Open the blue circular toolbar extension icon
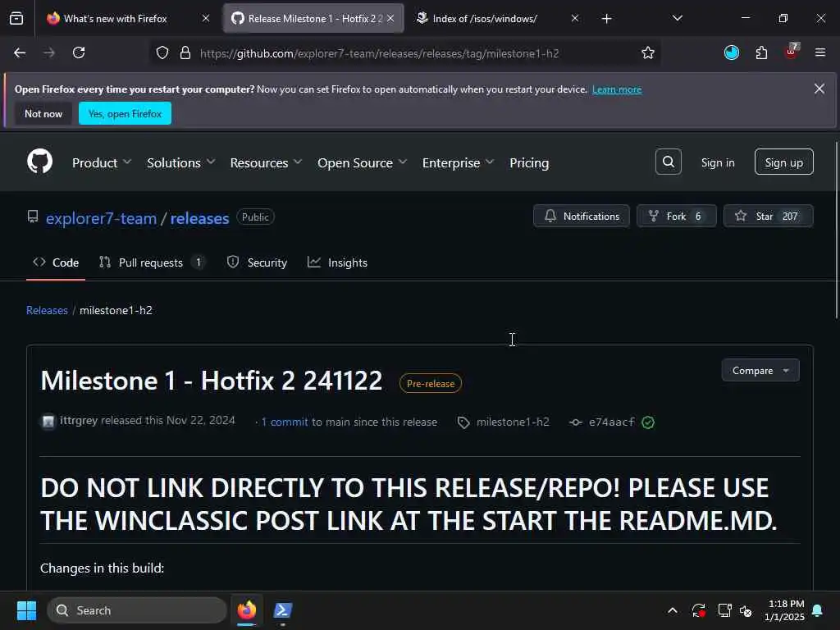840x630 pixels. pos(731,52)
